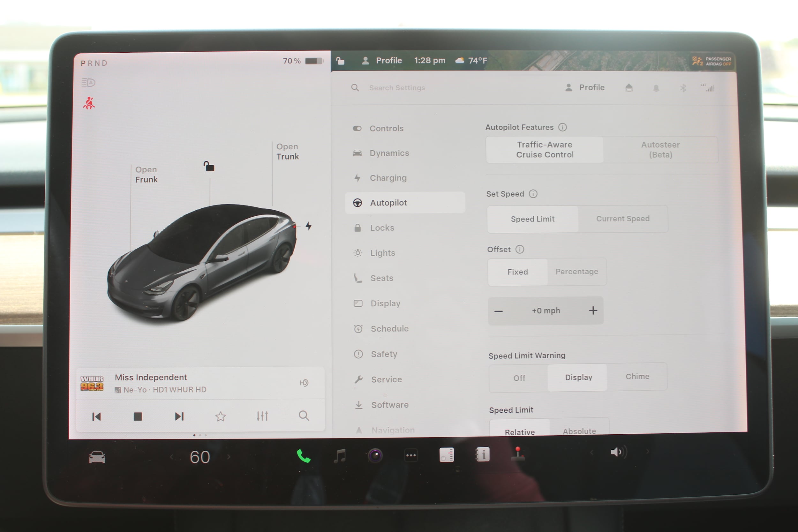Open the app launcher three-dots icon
Viewport: 798px width, 532px height.
point(411,456)
